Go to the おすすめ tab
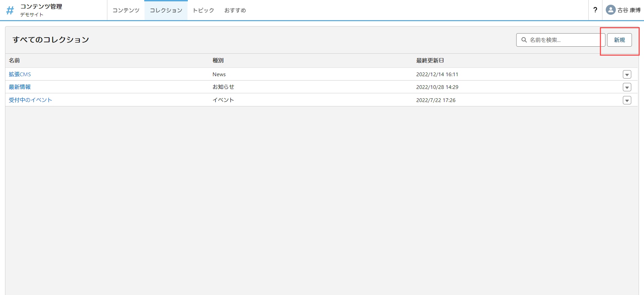The height and width of the screenshot is (295, 644). point(235,10)
